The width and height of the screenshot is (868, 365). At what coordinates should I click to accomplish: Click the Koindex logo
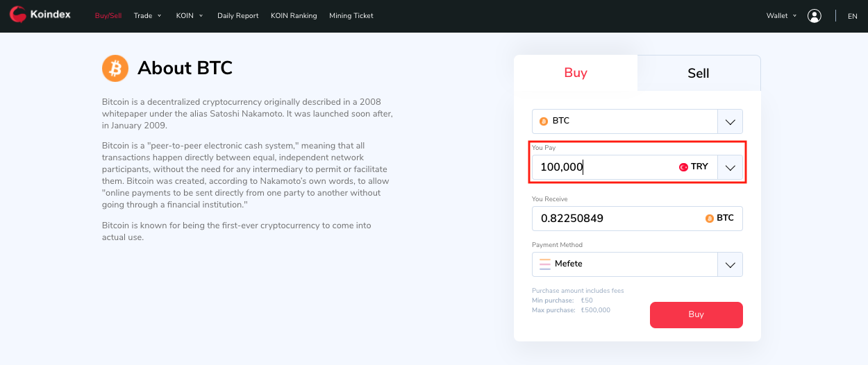point(40,15)
